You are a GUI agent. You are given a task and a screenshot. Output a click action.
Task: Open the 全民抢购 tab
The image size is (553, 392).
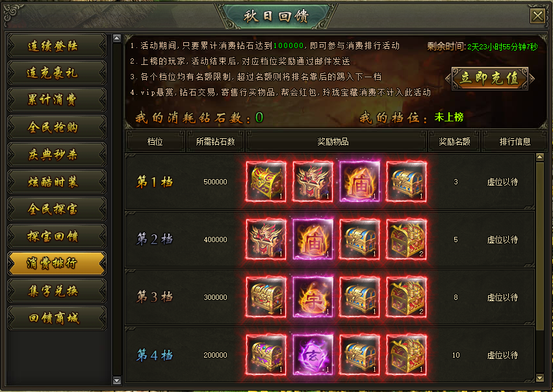[x=57, y=127]
